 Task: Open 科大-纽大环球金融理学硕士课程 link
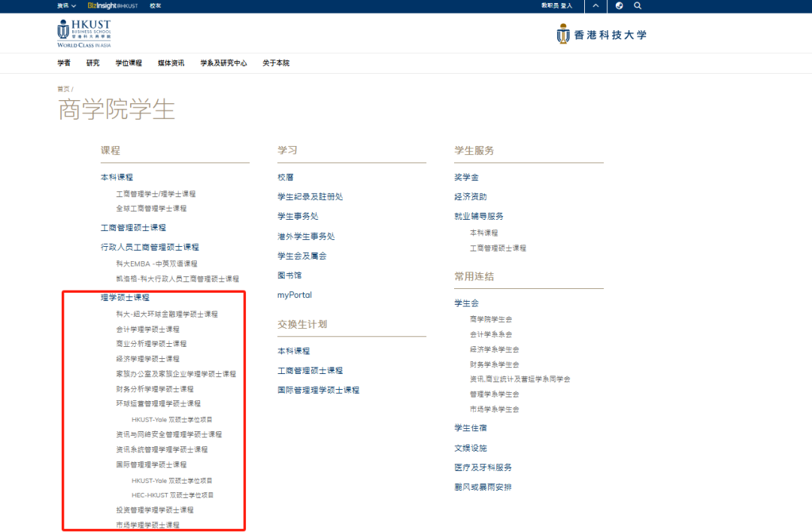(x=167, y=315)
